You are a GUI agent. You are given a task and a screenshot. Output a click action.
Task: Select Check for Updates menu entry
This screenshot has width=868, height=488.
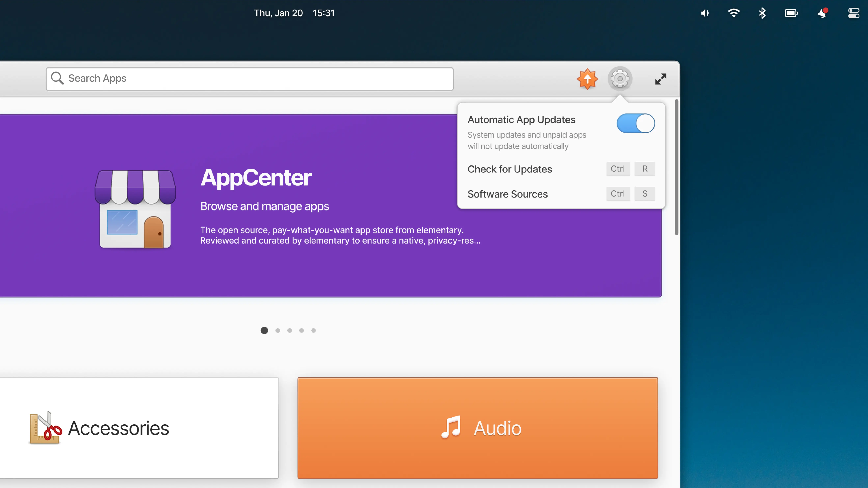tap(509, 169)
